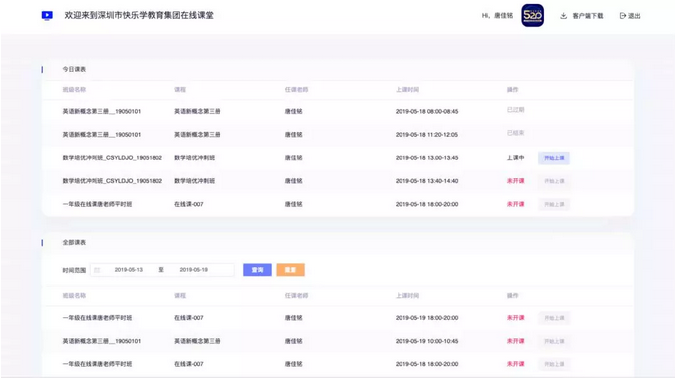Click the calendar icon in date range field
675x380 pixels.
coord(97,270)
